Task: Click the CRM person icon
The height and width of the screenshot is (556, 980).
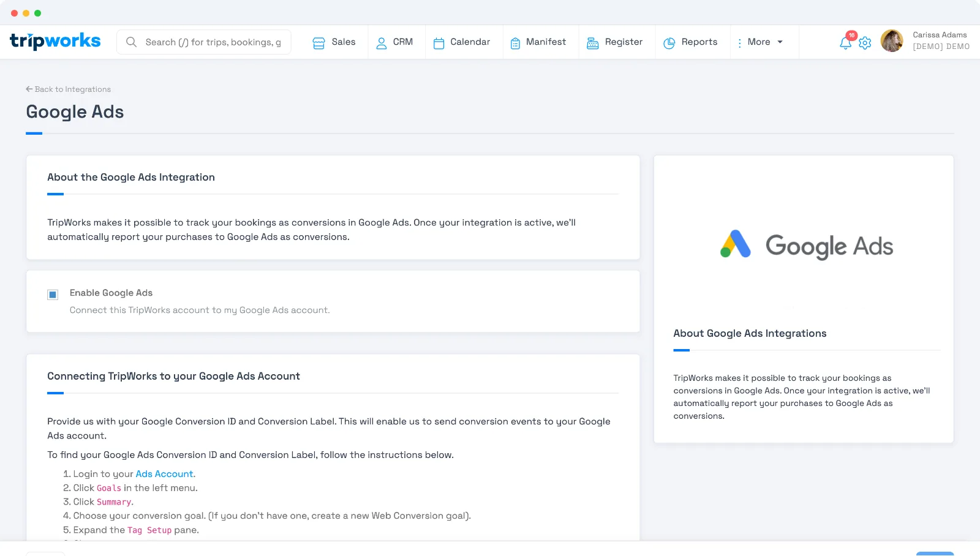Action: [x=381, y=43]
